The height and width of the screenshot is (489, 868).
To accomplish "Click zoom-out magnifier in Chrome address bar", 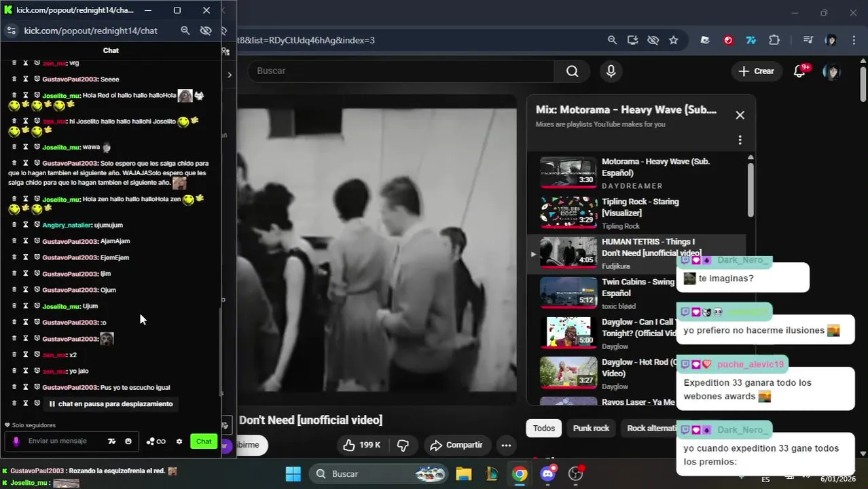I will click(x=612, y=40).
